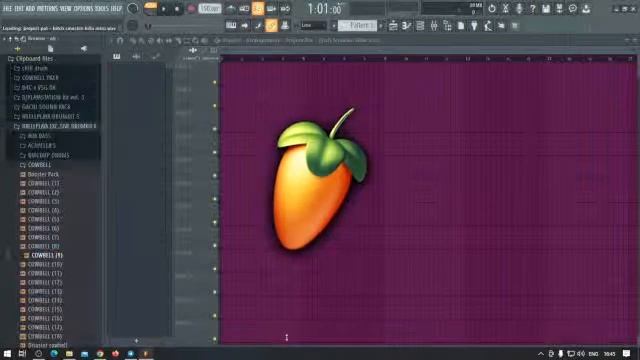Screen dimensions: 640x360
Task: Open the content library download icon
Action: click(x=586, y=9)
